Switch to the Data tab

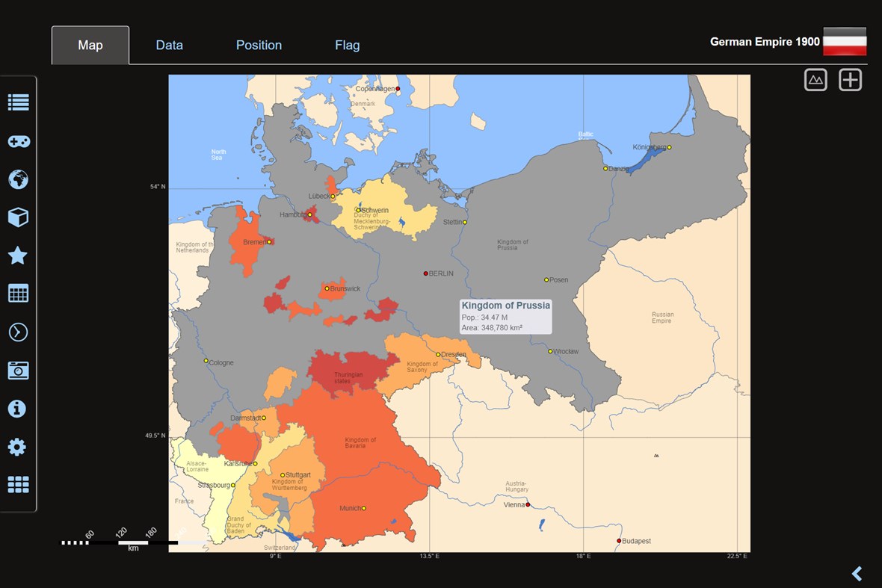(169, 45)
